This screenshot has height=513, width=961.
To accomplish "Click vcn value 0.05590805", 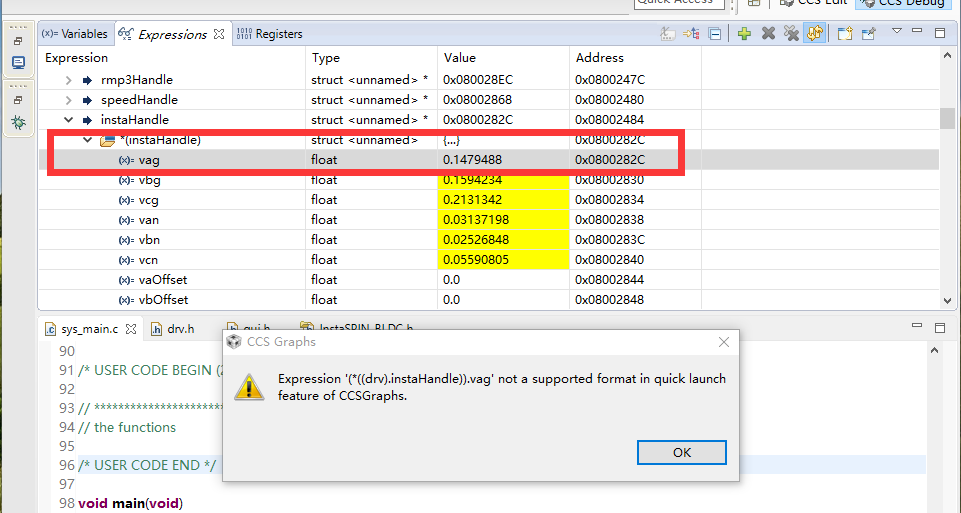I will [476, 260].
